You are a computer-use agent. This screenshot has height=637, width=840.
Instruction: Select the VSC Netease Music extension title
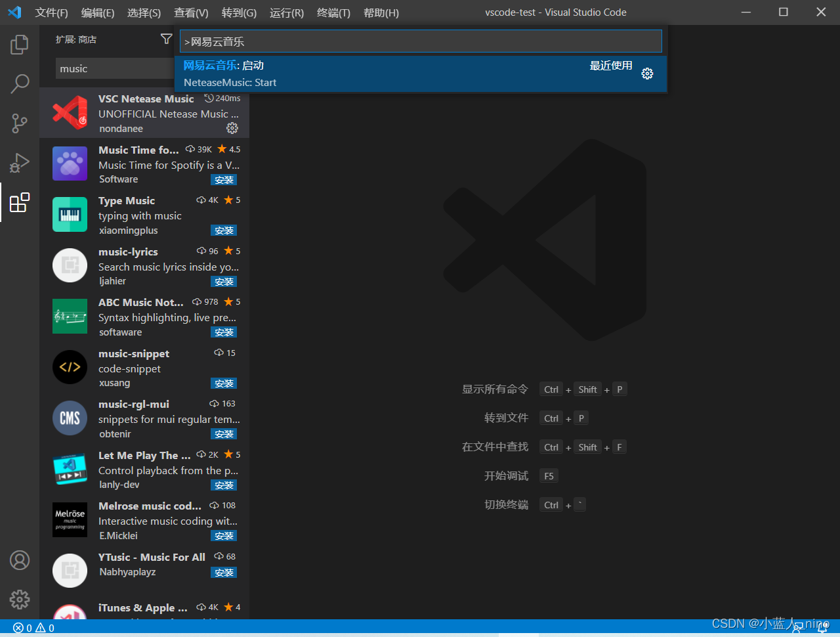[x=146, y=99]
